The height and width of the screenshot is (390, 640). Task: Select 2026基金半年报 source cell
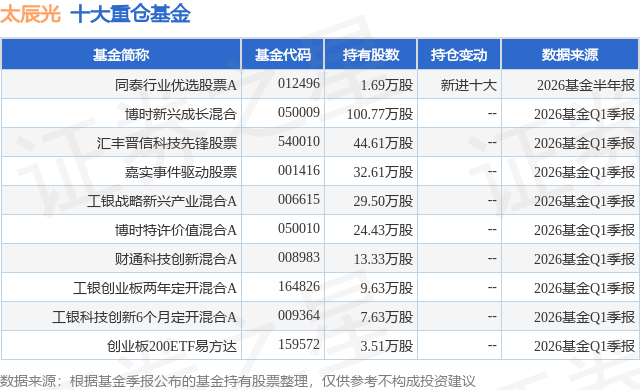point(586,85)
